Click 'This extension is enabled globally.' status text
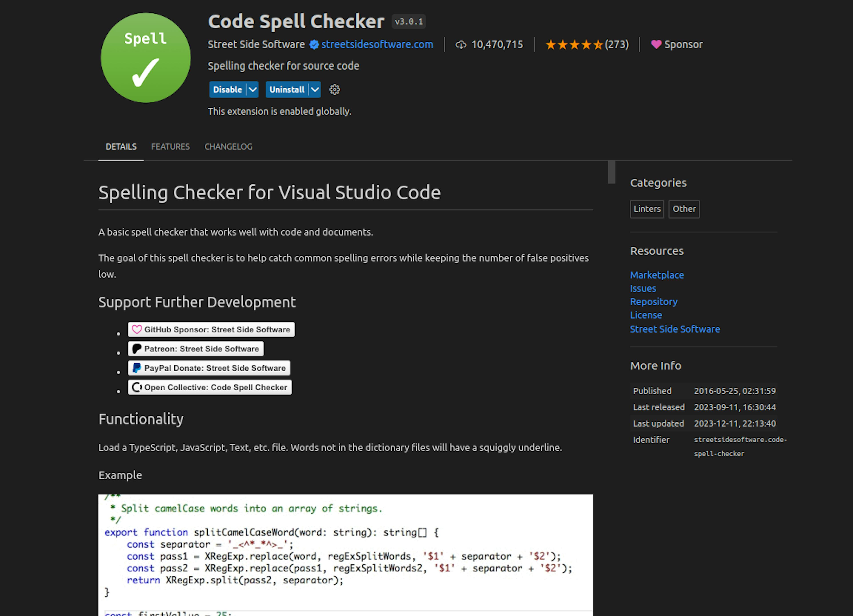The height and width of the screenshot is (616, 853). click(x=279, y=111)
